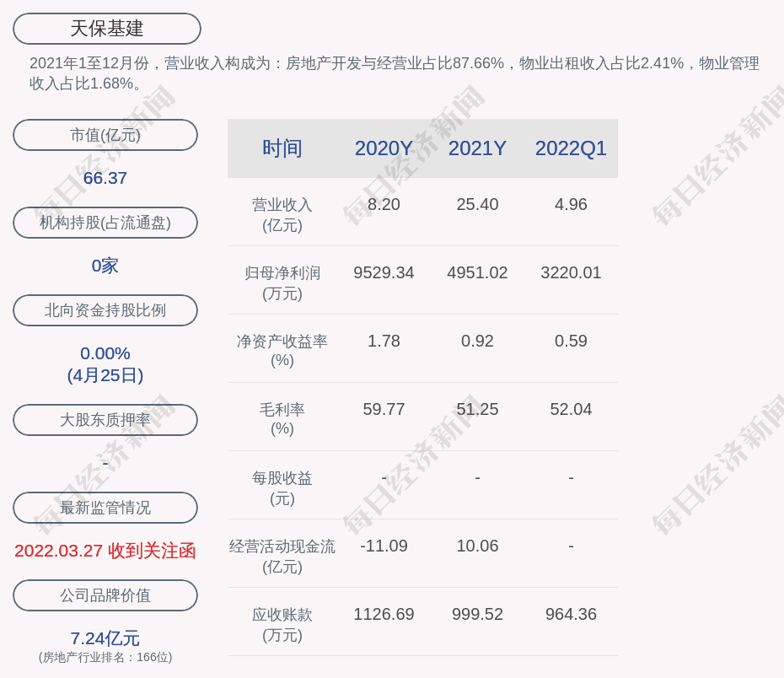784x678 pixels.
Task: Click the 毛利率(%) row label
Action: [282, 419]
